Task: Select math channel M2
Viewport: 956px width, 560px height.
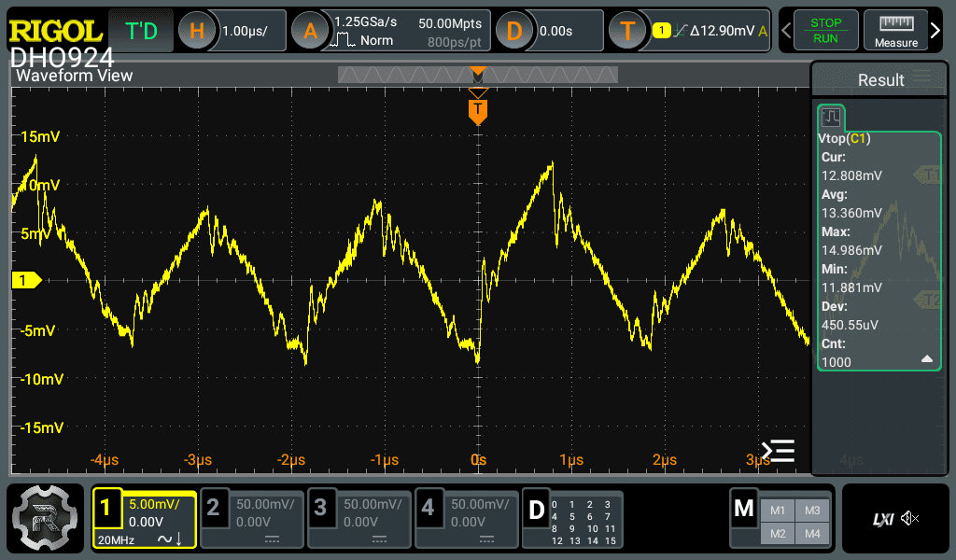Action: [x=778, y=534]
